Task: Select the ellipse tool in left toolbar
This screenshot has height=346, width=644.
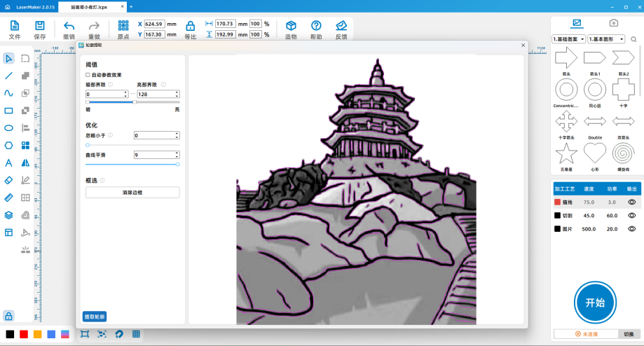Action: [x=8, y=128]
